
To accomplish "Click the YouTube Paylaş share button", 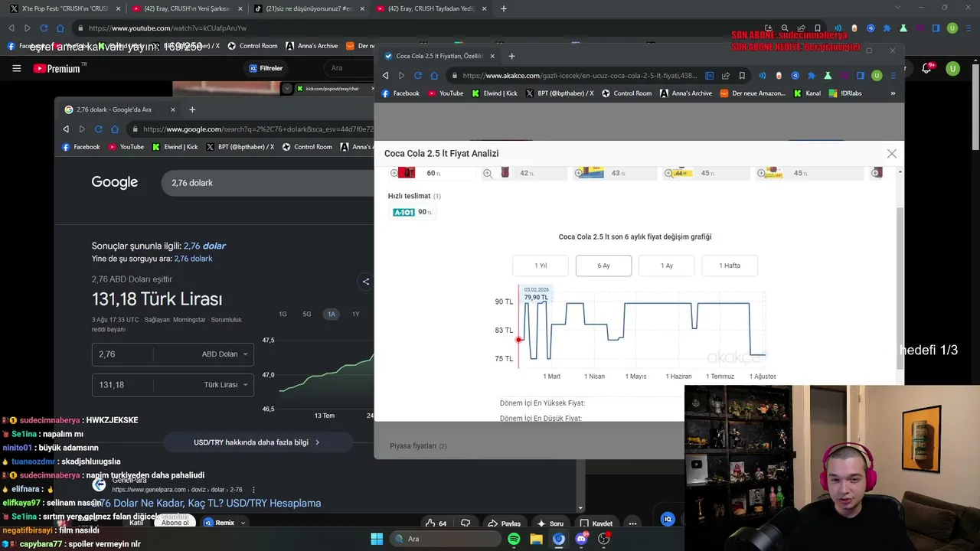I will pyautogui.click(x=505, y=523).
